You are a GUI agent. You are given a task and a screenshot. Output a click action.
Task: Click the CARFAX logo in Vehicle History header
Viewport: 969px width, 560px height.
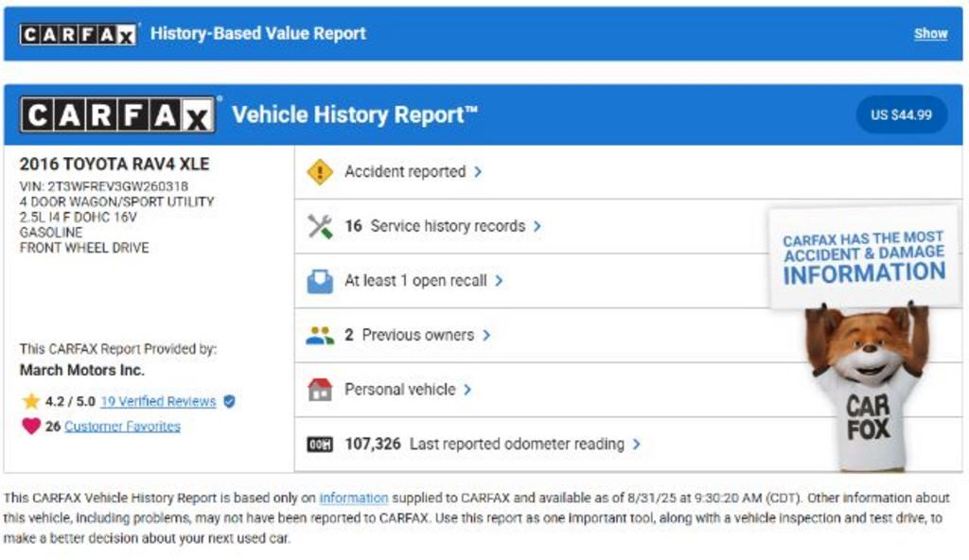(117, 115)
